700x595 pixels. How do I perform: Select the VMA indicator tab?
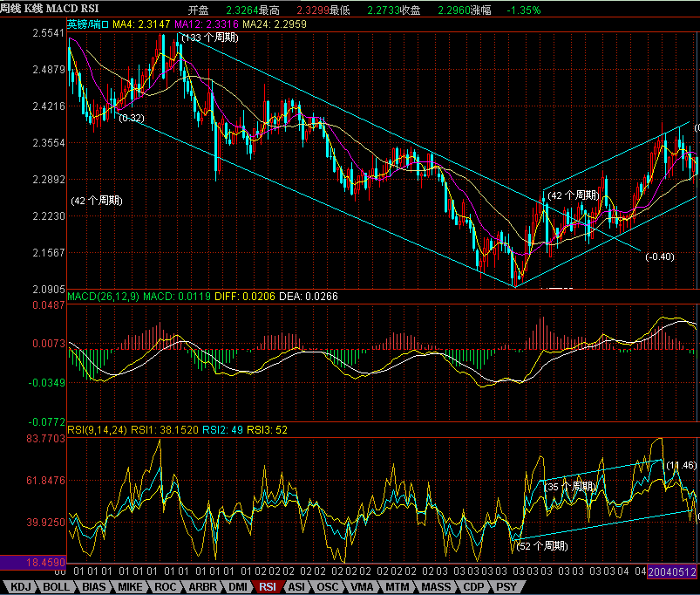coord(362,587)
